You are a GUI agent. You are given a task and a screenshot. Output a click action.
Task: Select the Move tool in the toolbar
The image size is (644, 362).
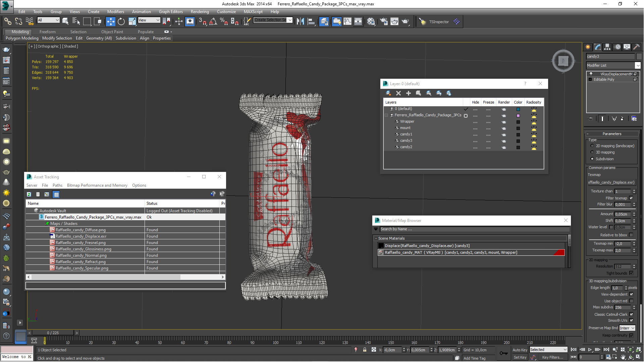110,21
